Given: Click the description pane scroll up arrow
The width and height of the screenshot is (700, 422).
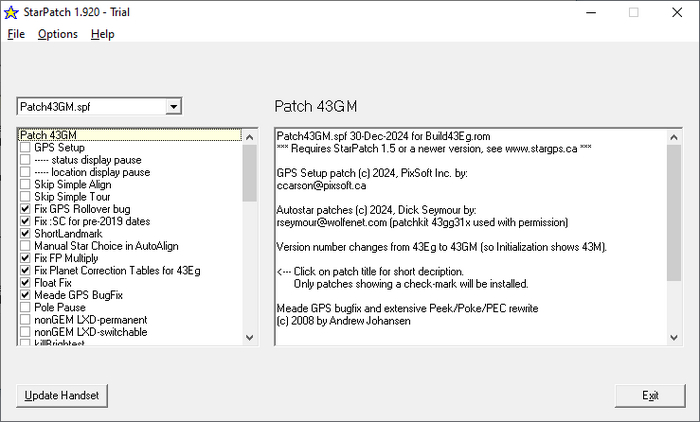Looking at the screenshot, I should click(x=674, y=137).
